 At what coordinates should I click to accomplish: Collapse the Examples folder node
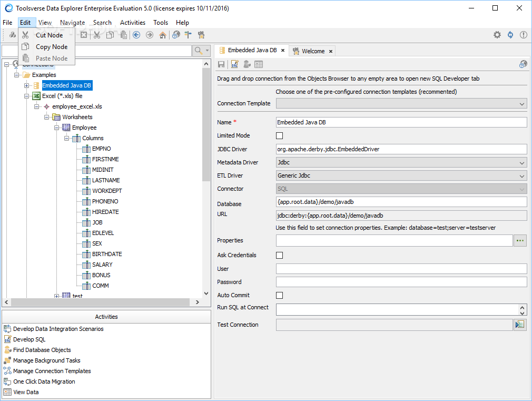pyautogui.click(x=16, y=75)
